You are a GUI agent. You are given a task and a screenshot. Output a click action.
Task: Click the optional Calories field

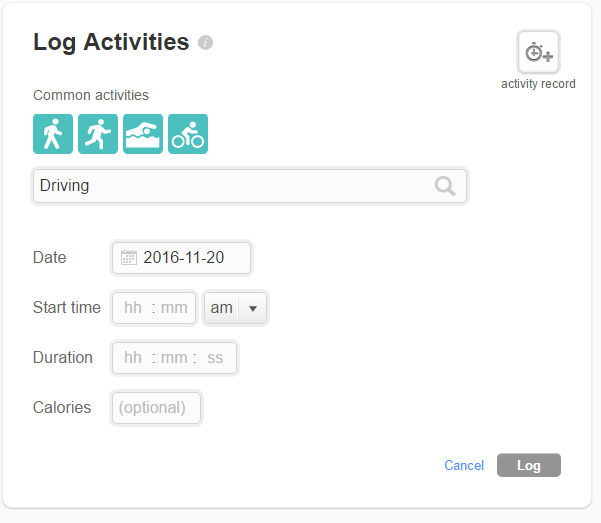pos(156,408)
